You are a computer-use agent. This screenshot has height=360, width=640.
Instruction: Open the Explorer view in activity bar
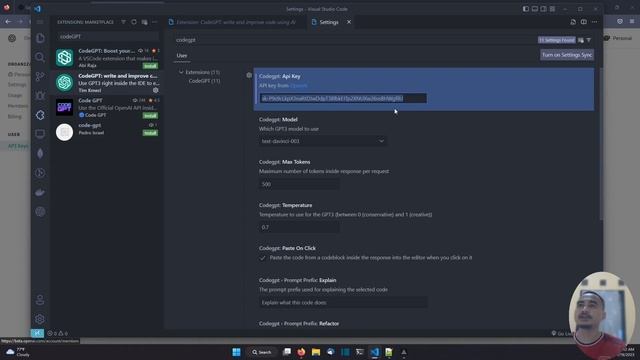pos(40,38)
